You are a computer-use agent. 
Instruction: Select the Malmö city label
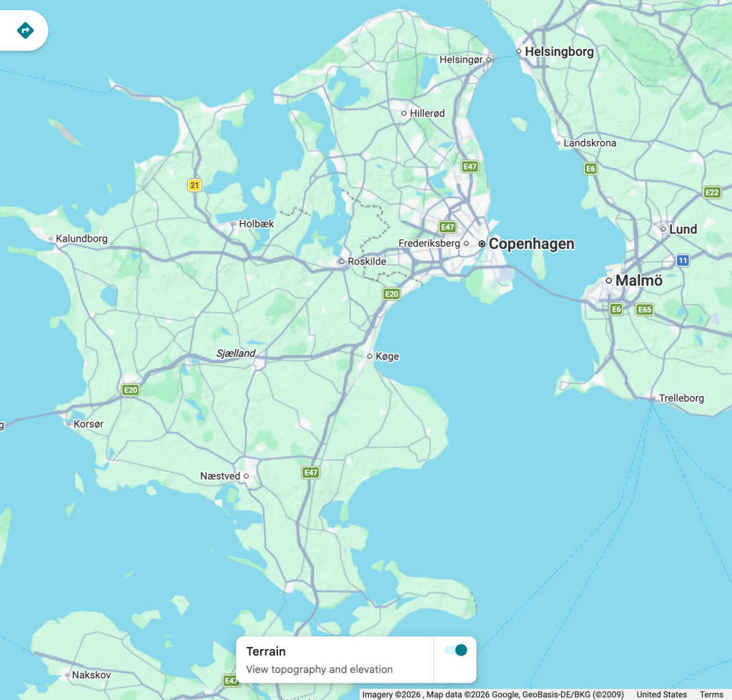click(639, 280)
